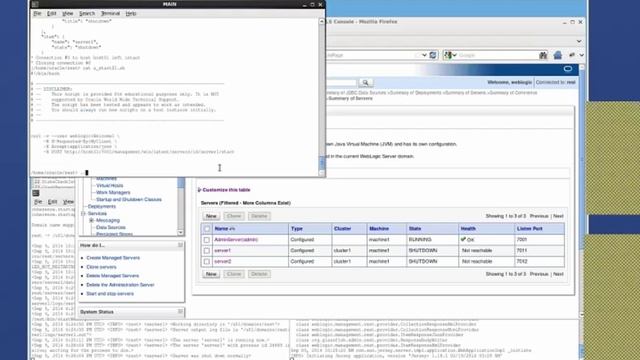This screenshot has width=640, height=360.
Task: Select Data Sources in domain tree
Action: 111,227
